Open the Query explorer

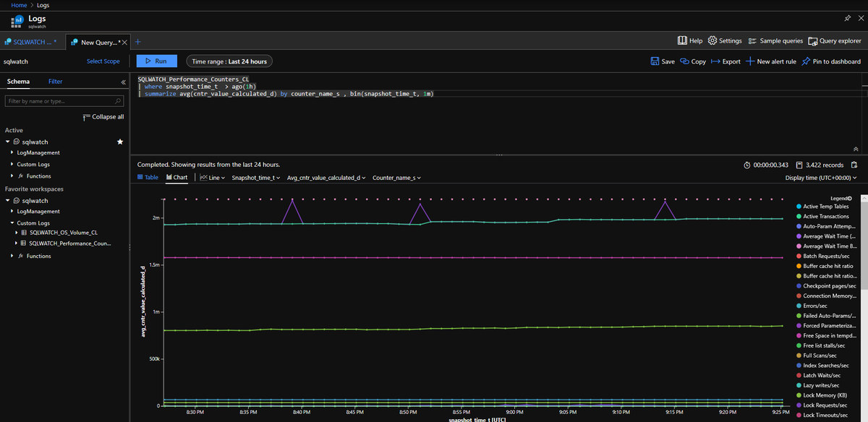[x=835, y=41]
